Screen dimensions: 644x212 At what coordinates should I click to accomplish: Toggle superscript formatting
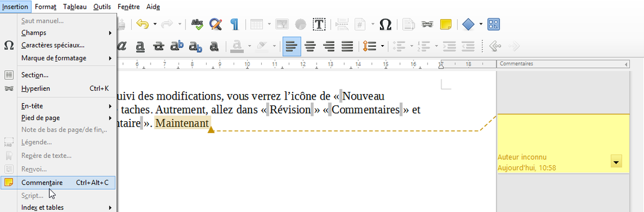(177, 46)
